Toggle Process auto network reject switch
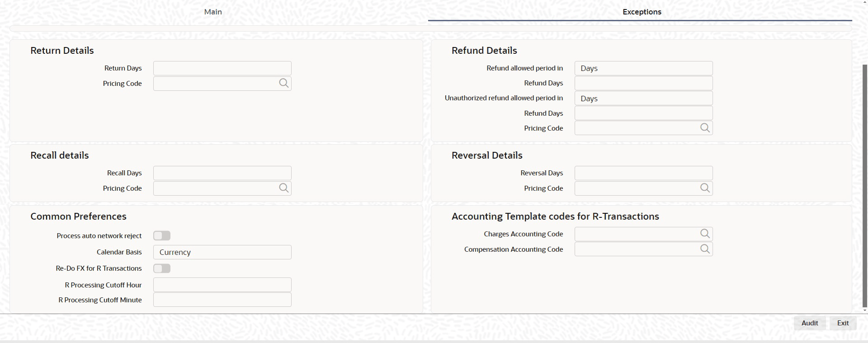The image size is (868, 343). [162, 235]
